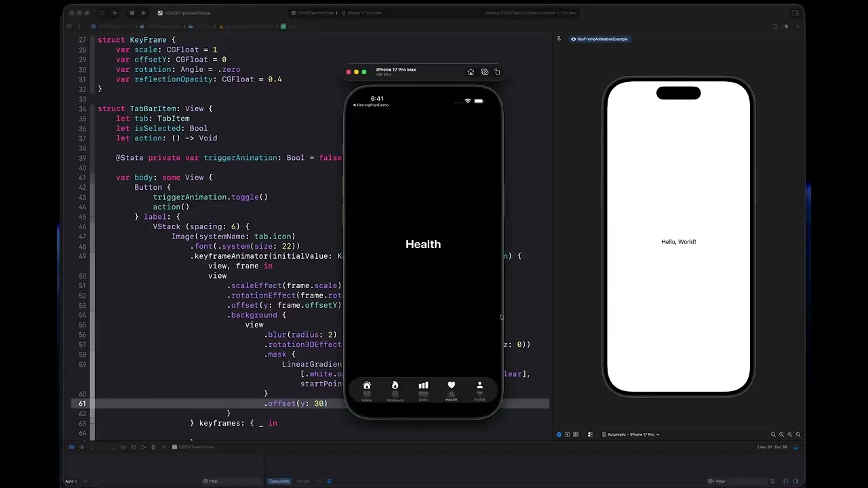Viewport: 868px width, 488px height.
Task: Return to FastingPlanDemo via back breadcrumb
Action: (x=371, y=105)
